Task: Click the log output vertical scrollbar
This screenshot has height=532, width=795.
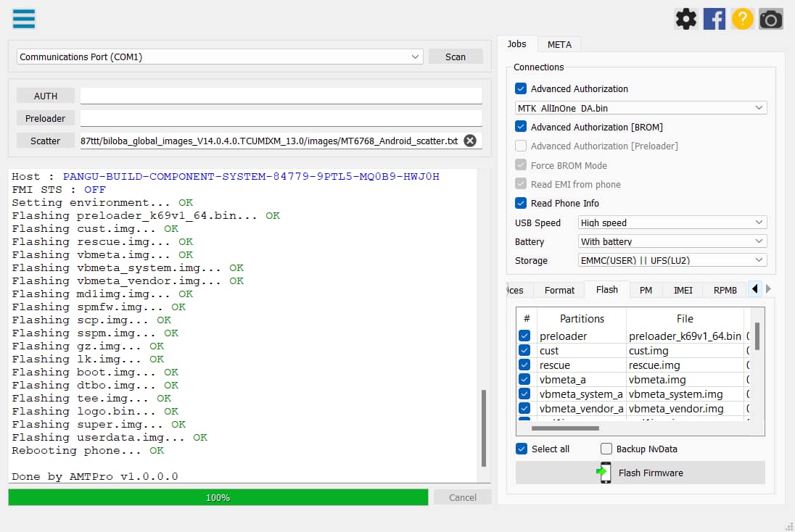Action: 484,428
